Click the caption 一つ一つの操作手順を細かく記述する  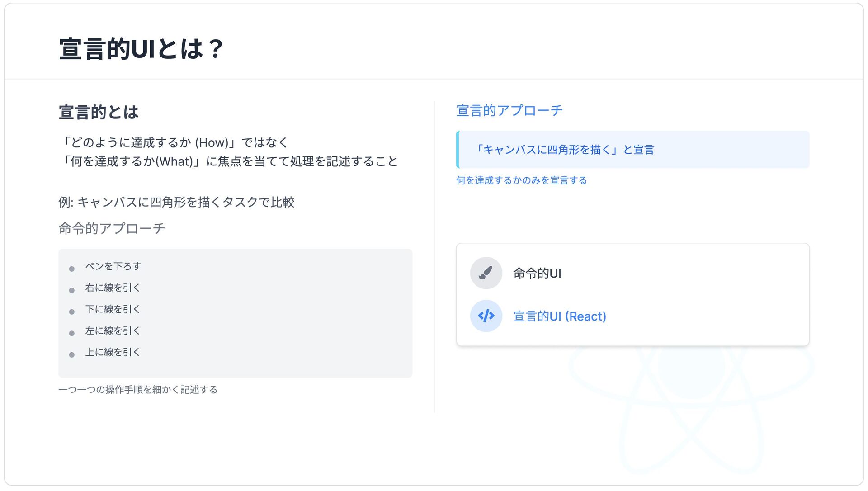[x=138, y=390]
